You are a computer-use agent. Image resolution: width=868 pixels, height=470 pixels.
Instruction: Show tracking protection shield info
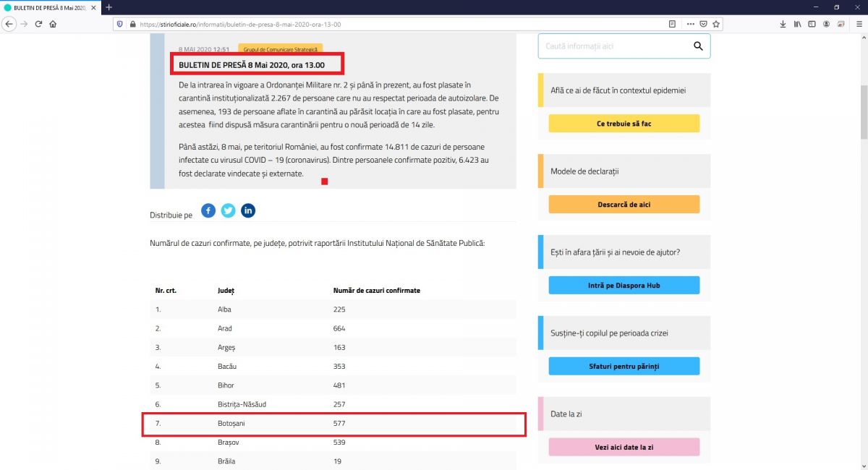click(x=119, y=24)
